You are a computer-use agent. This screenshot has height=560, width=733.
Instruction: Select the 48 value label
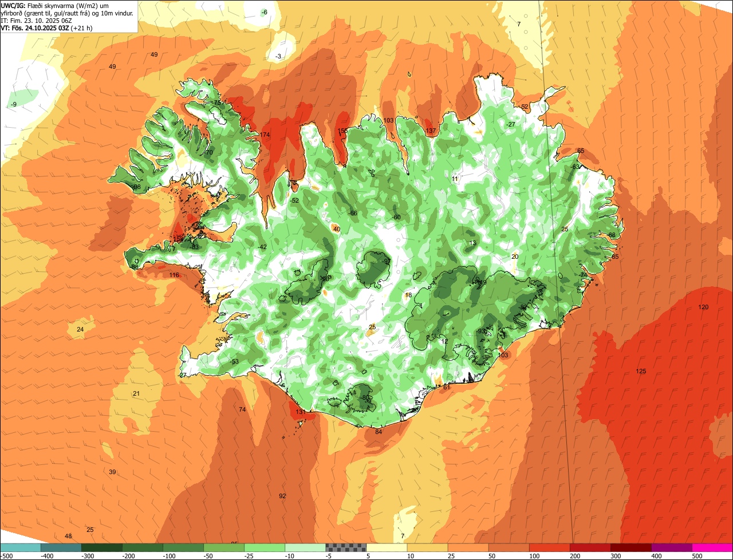[x=68, y=536]
